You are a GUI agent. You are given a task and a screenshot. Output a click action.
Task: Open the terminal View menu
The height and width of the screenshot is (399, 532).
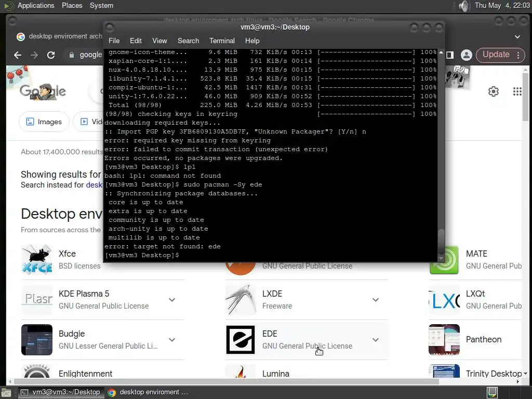coord(159,41)
